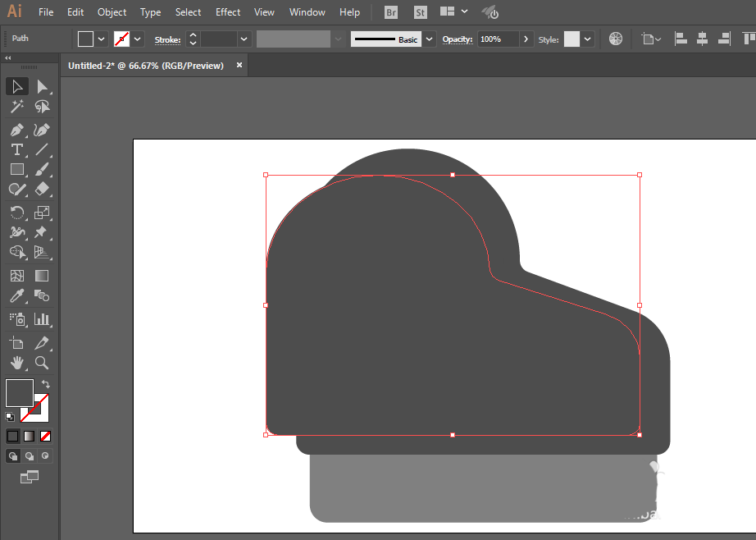Step the stroke weight value
The image size is (756, 540).
pos(193,39)
